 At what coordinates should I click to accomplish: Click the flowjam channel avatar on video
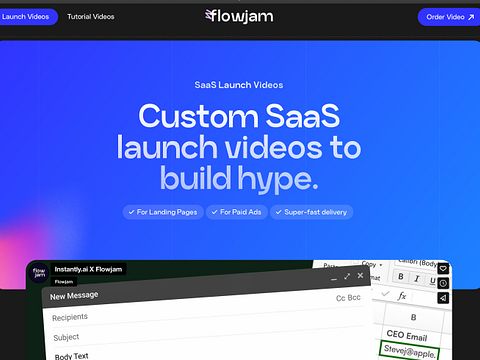pos(39,273)
